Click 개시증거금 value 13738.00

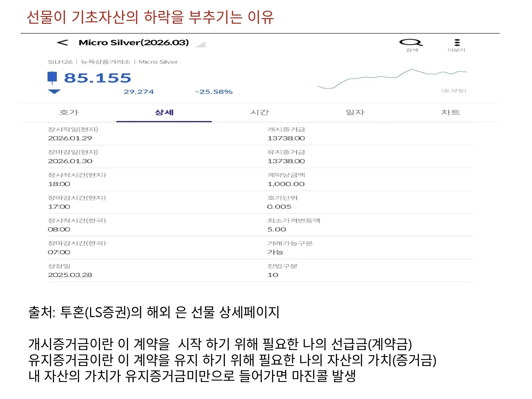286,138
